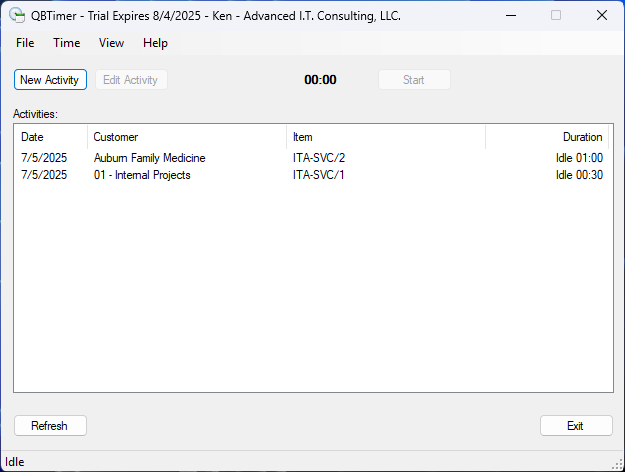
Task: Select the Auburn Family Medicine activity row
Action: (x=150, y=158)
